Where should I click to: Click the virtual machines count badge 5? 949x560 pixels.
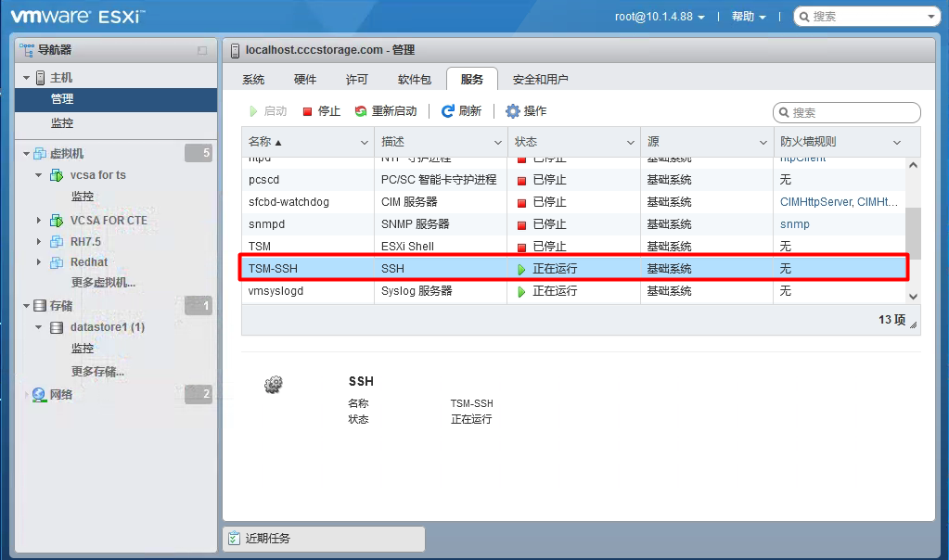tap(199, 153)
